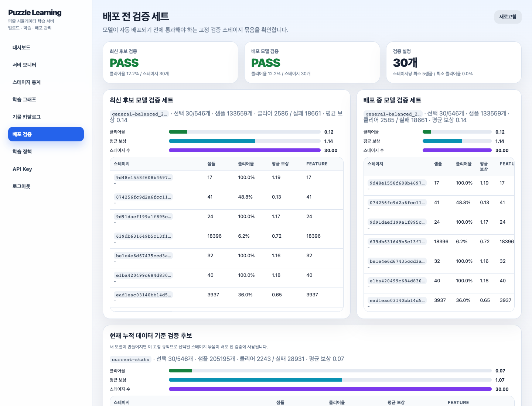Viewport: 532px width, 406px height.
Task: Click the Puzzle Learning logo title
Action: (35, 13)
